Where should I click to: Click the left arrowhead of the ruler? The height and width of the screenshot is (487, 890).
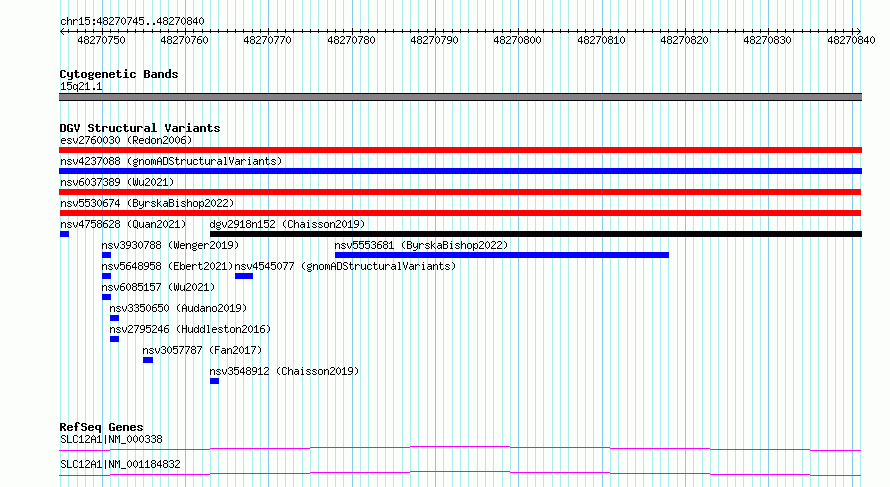(62, 32)
